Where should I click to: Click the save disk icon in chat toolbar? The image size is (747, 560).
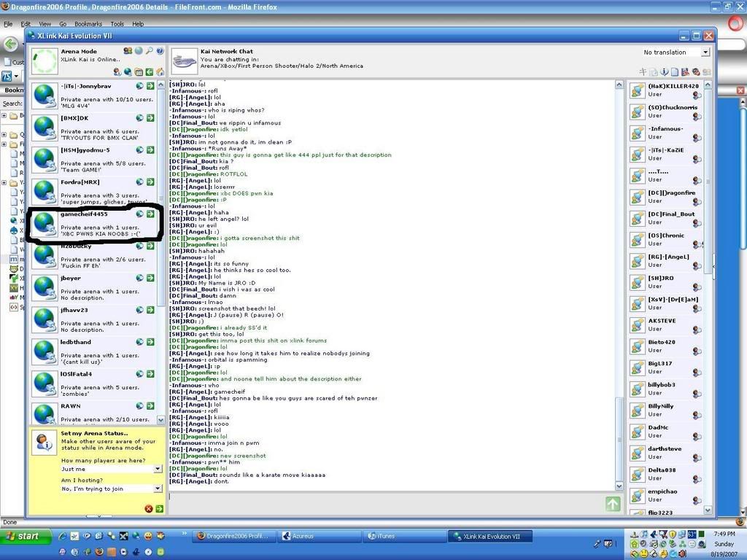click(x=685, y=72)
